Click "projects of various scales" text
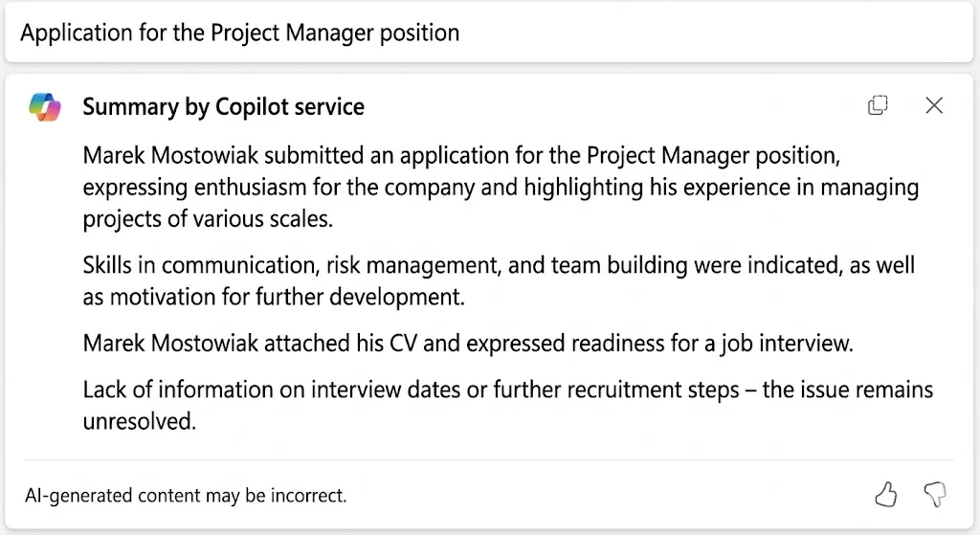The width and height of the screenshot is (980, 535). [208, 219]
